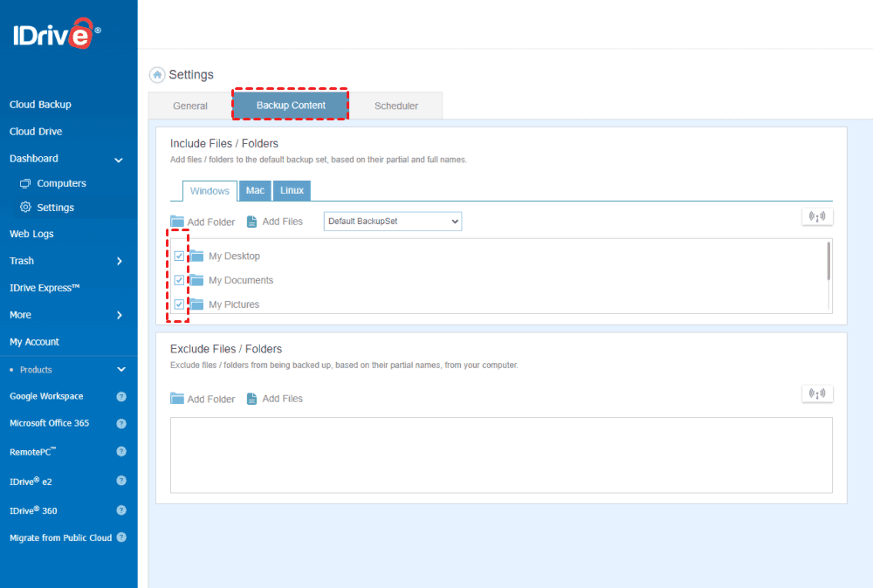Click the Include section Add Files icon
873x588 pixels.
251,222
